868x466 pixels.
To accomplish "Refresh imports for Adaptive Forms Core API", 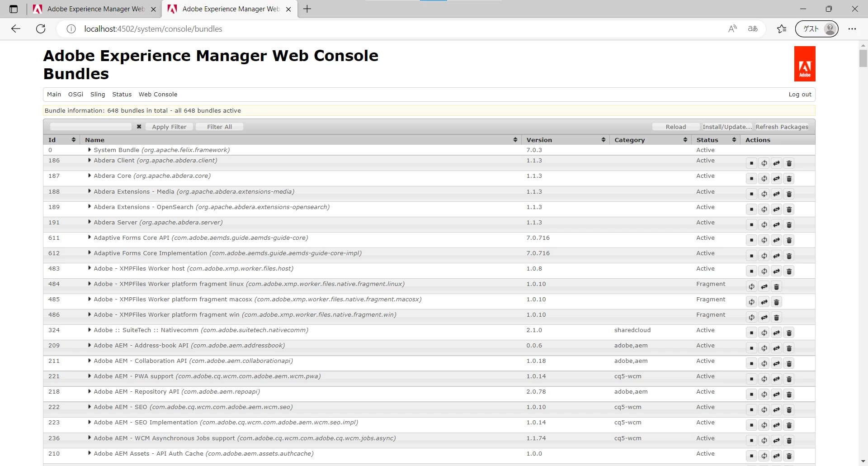I will point(764,240).
